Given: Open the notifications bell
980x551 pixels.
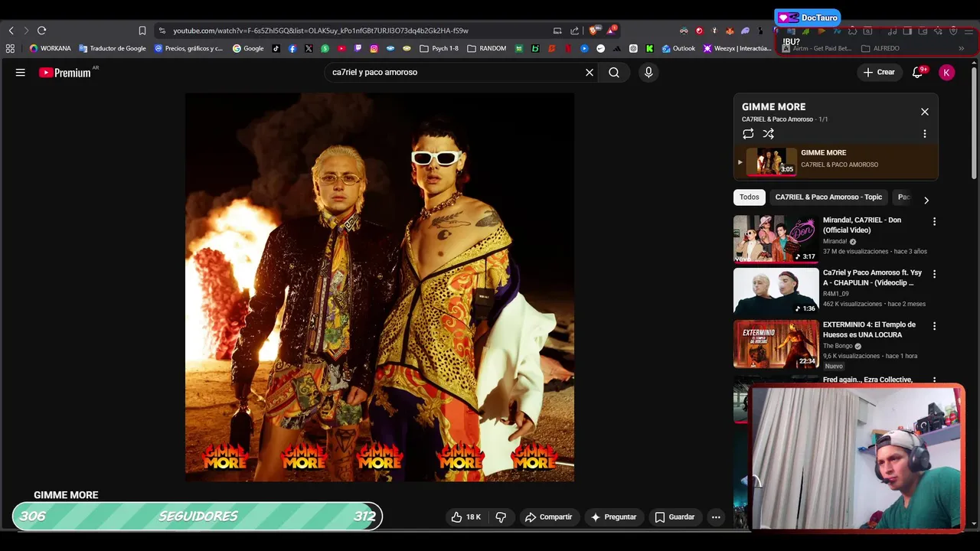Looking at the screenshot, I should point(917,72).
